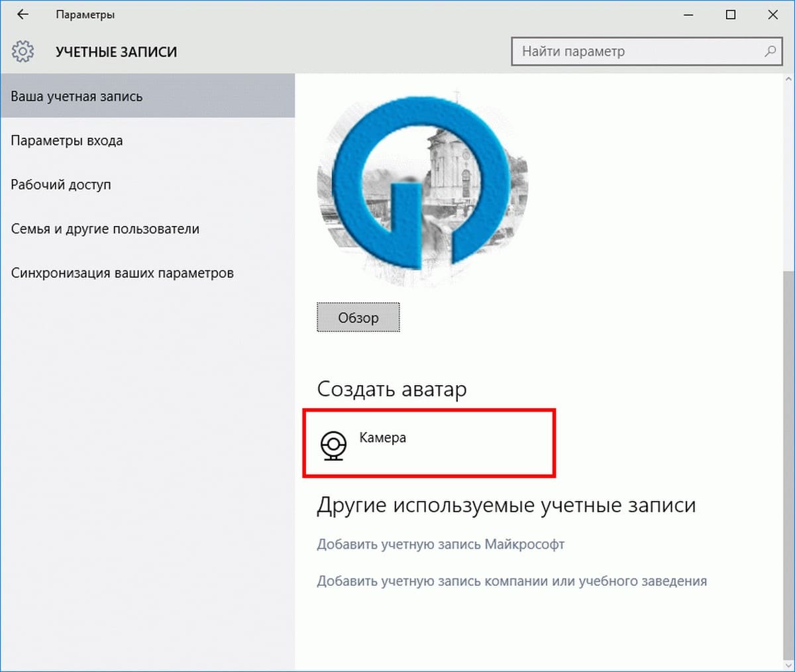Open Синхронизация ваших параметров section
This screenshot has width=795, height=672.
[x=147, y=273]
